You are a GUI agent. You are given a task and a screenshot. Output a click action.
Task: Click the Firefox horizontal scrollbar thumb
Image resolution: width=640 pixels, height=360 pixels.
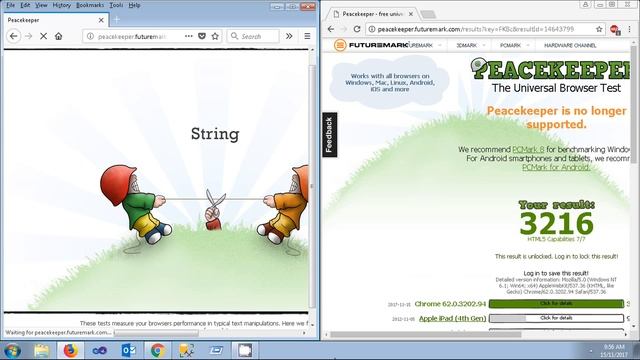point(156,333)
